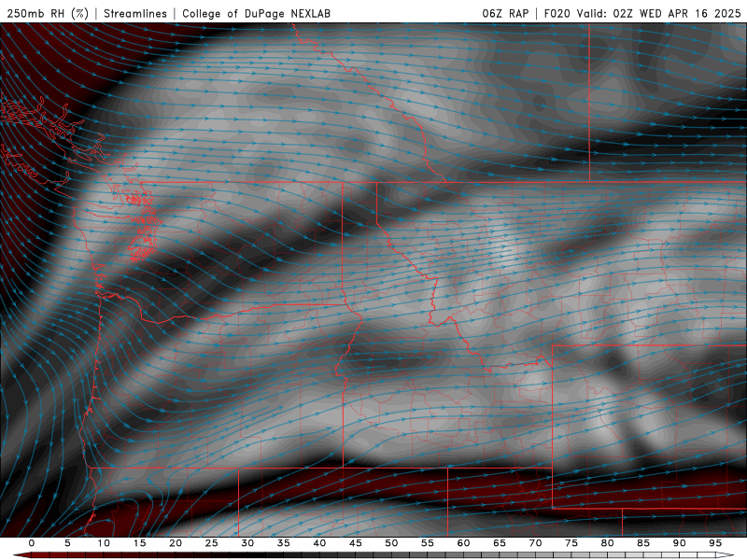This screenshot has width=747, height=560.
Task: Click the colorbar label "65"
Action: point(500,543)
